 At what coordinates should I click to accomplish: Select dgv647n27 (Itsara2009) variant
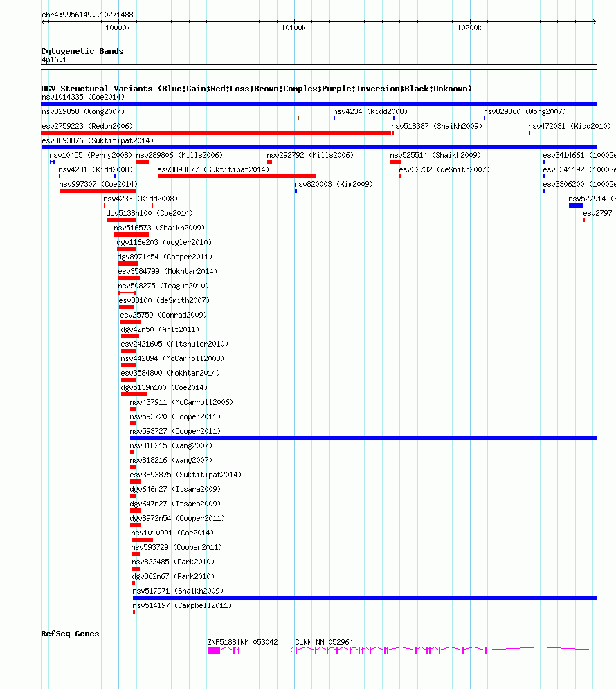pos(135,510)
